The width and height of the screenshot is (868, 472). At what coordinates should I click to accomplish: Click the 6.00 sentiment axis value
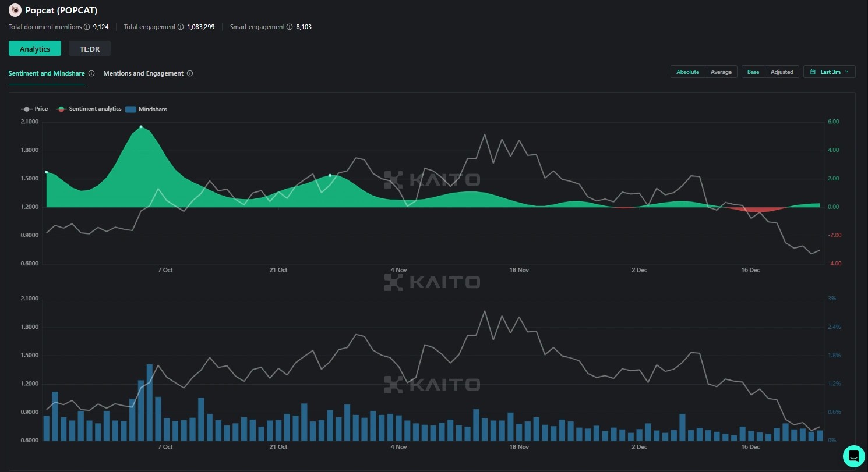(833, 122)
